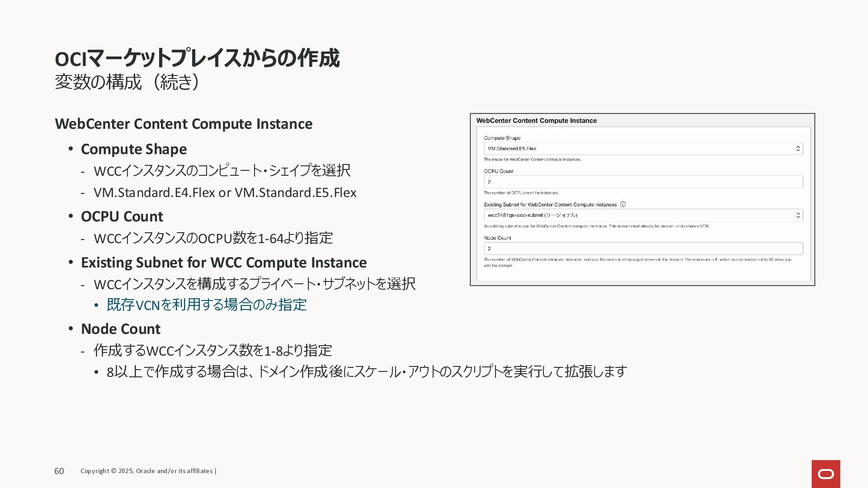Click the Node Count bullet heading
Screen dimensions: 868x488
click(120, 329)
